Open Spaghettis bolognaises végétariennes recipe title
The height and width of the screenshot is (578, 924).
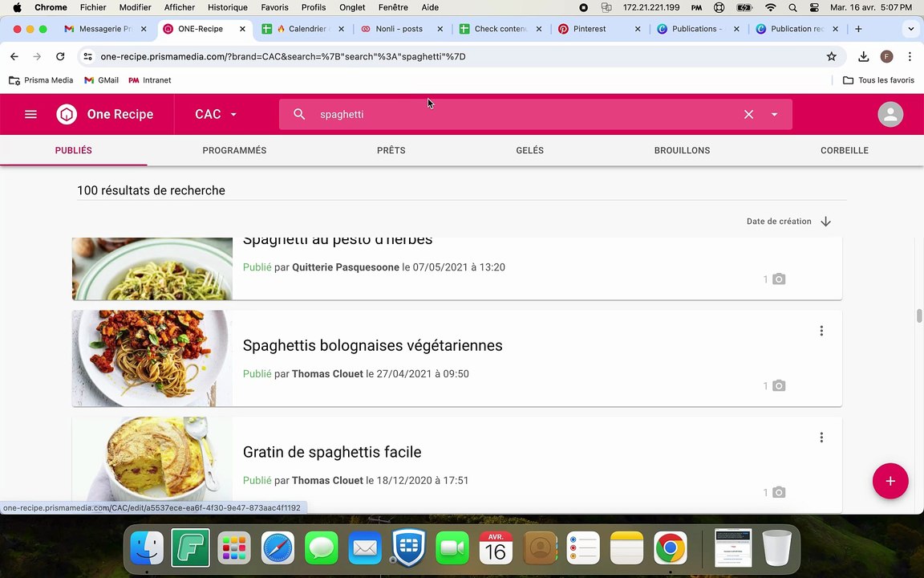coord(372,346)
